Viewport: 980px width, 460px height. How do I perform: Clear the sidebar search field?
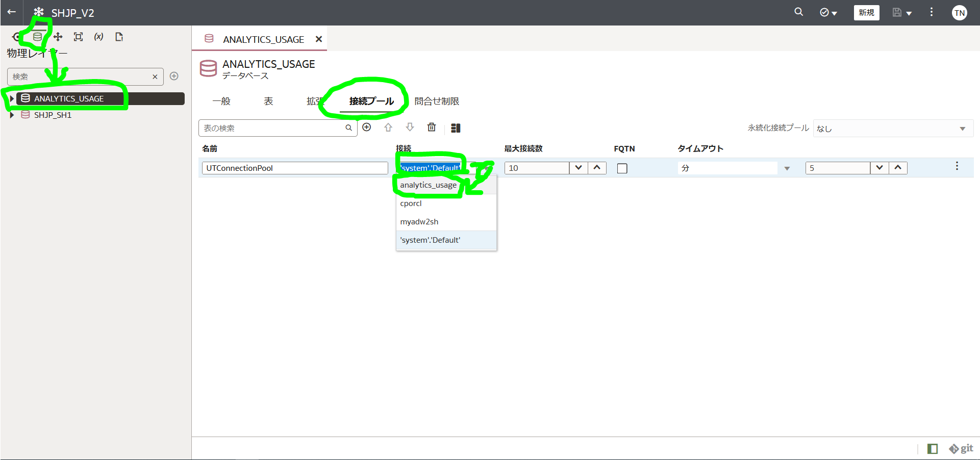tap(155, 76)
